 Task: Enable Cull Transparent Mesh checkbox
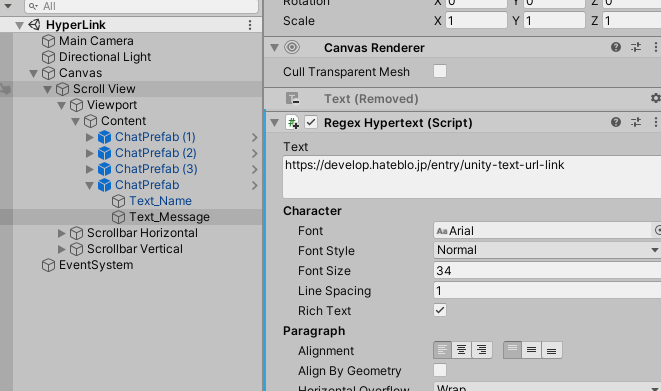(440, 71)
